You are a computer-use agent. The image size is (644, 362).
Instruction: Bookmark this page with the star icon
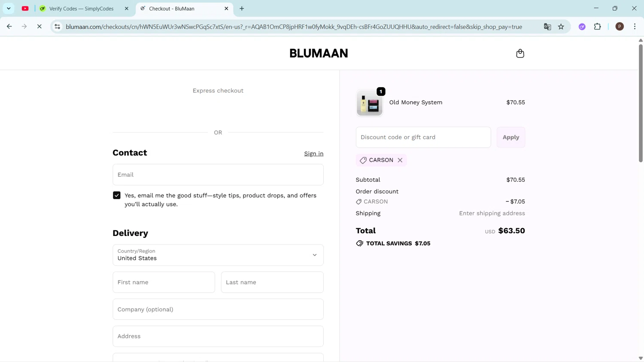pyautogui.click(x=561, y=27)
